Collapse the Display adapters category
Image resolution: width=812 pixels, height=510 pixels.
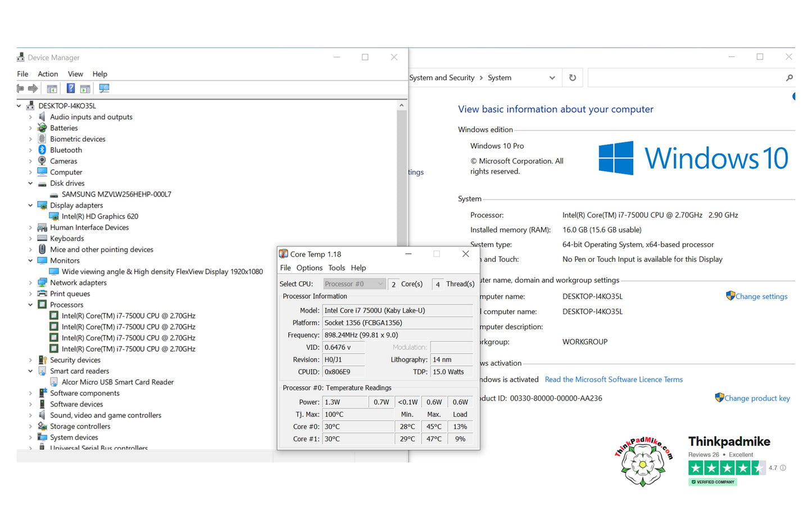point(30,206)
